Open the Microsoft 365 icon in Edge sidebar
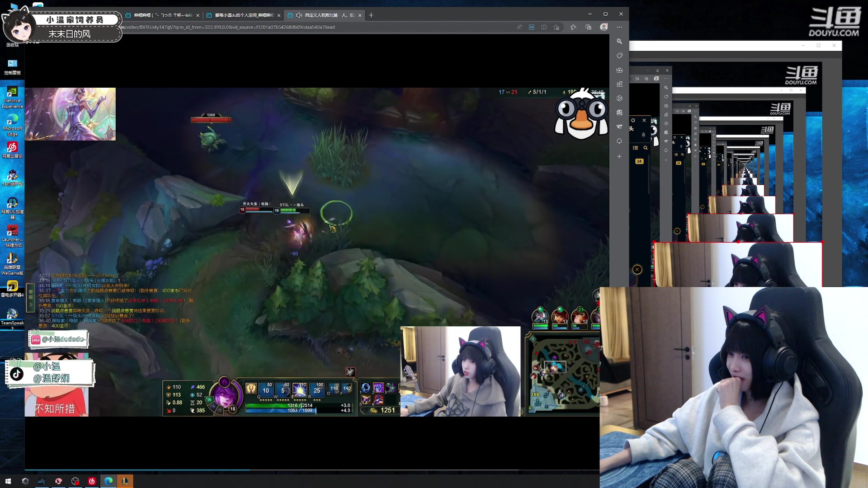Image resolution: width=868 pixels, height=488 pixels. tap(619, 98)
